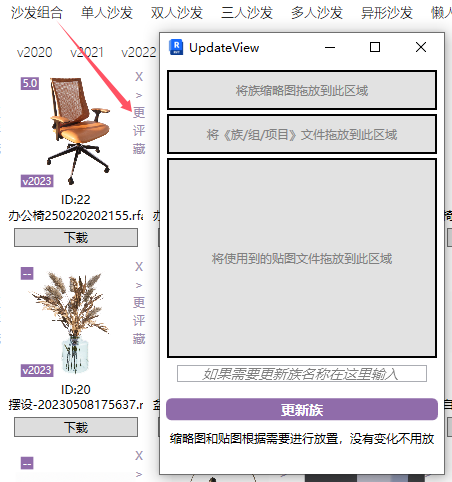Open the office chair thumbnail image
Viewport: 452px width, 482px height.
(x=78, y=130)
